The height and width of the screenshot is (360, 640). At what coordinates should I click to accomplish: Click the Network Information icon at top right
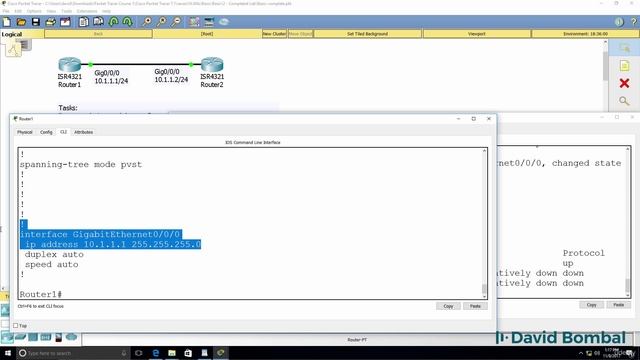point(619,22)
